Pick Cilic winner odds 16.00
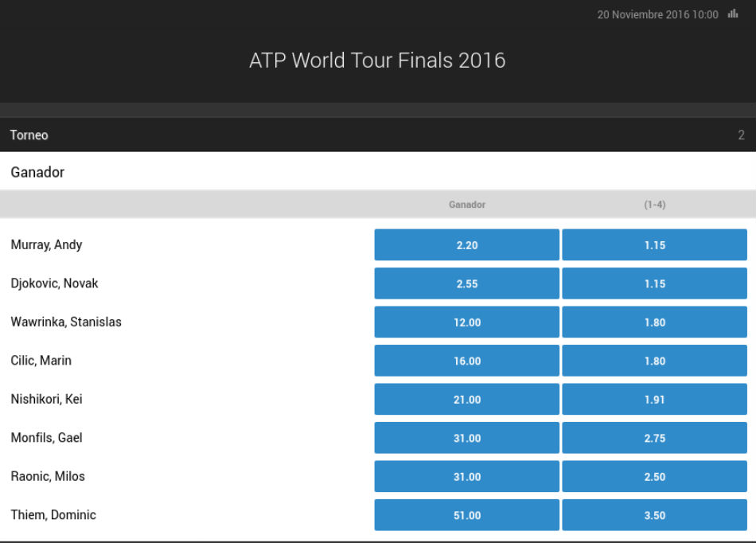This screenshot has width=756, height=543. pyautogui.click(x=466, y=361)
